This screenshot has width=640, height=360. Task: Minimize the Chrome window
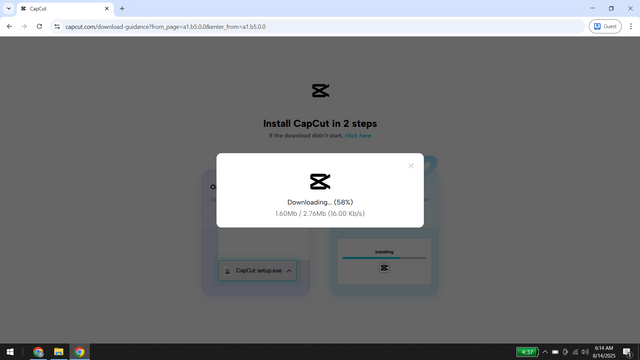tap(592, 8)
